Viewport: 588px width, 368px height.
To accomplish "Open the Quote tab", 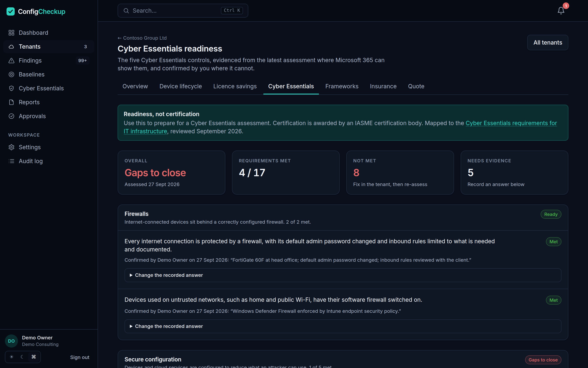I will click(x=416, y=86).
